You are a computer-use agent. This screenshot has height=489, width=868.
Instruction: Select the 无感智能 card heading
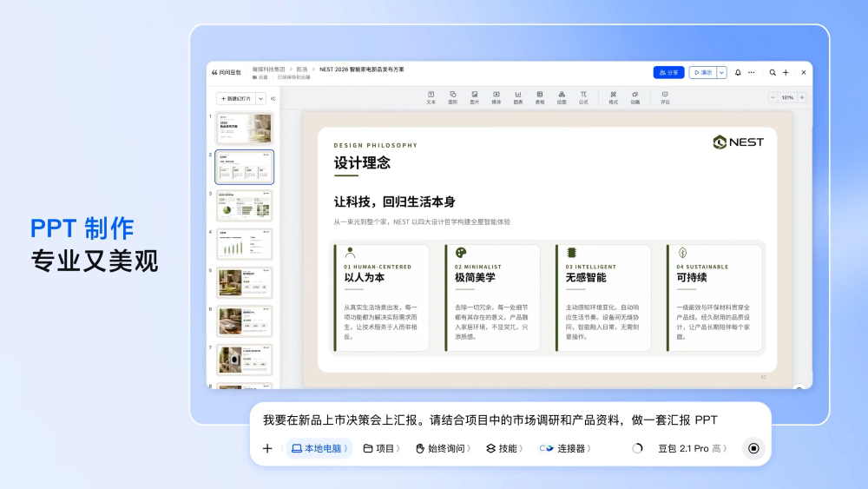[586, 277]
